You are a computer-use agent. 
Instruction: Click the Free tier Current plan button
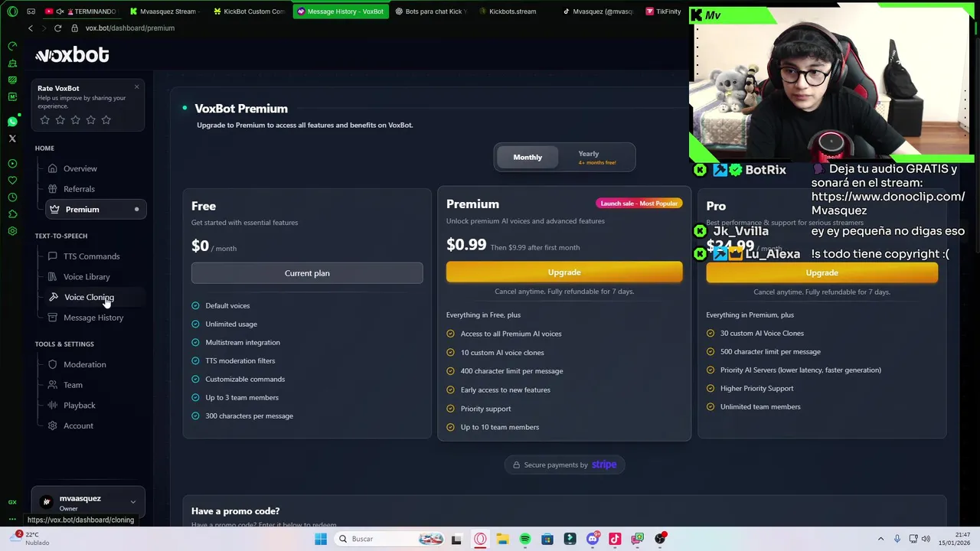point(307,273)
